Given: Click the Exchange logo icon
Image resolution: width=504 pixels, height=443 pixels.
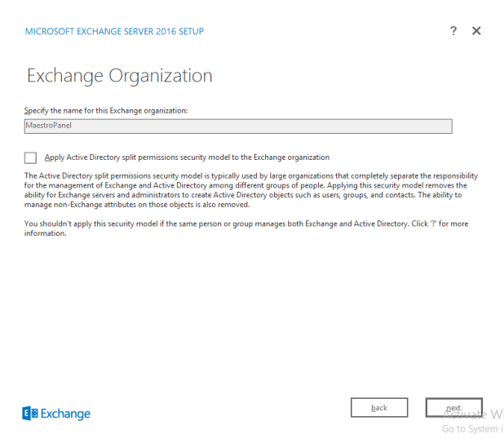Looking at the screenshot, I should point(30,414).
